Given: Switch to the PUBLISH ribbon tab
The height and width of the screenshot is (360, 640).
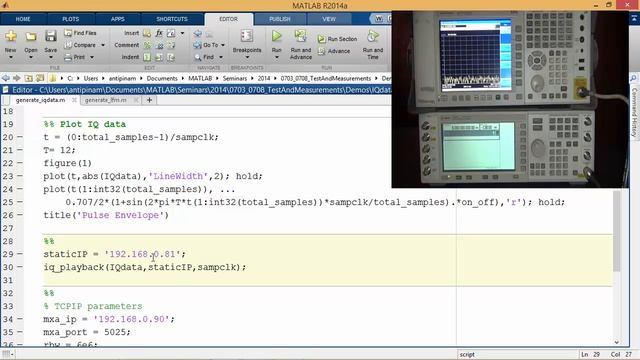Looking at the screenshot, I should [x=280, y=19].
